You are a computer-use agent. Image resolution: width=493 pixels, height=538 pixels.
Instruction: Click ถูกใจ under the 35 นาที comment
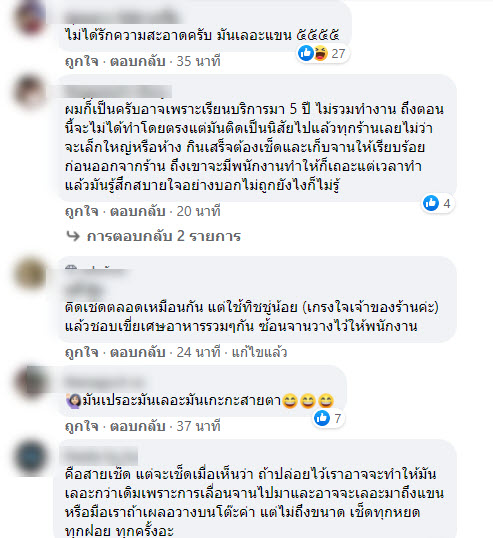click(x=82, y=61)
